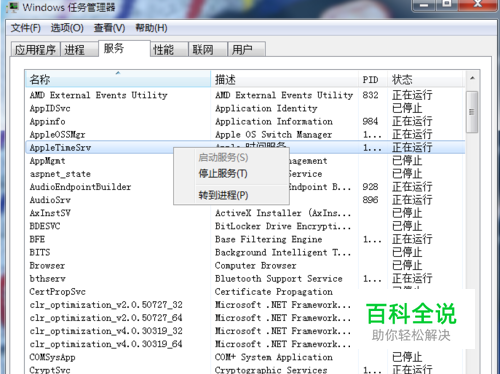Open the 文件(F) menu

(26, 28)
